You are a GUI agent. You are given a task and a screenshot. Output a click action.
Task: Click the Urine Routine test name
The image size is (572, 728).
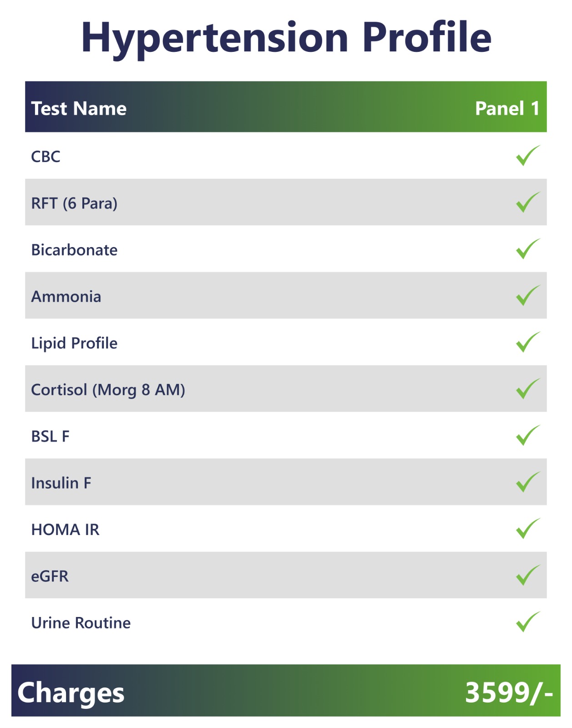coord(81,623)
